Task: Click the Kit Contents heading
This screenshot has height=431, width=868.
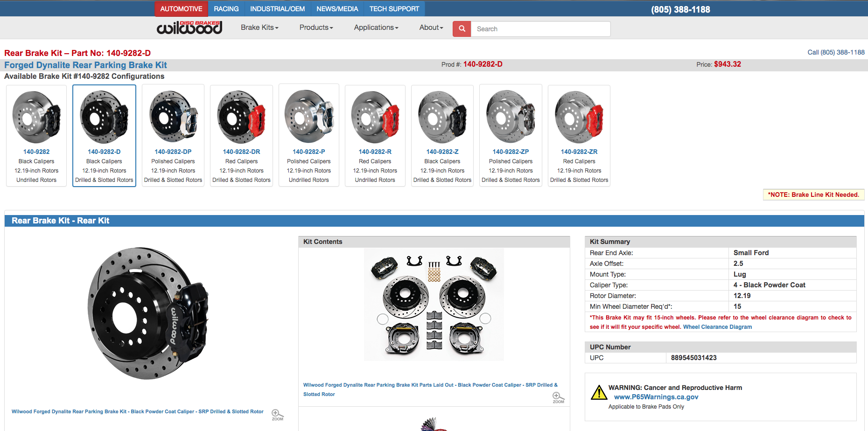Action: click(x=323, y=242)
